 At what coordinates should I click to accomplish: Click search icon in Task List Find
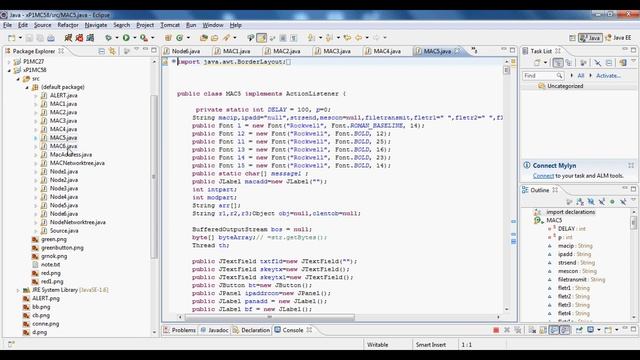point(559,76)
